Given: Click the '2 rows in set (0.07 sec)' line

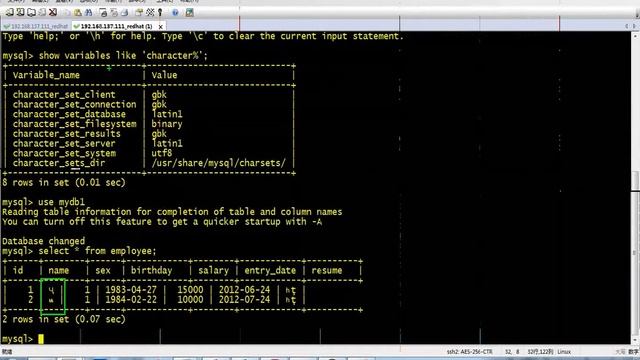Looking at the screenshot, I should 64,319.
